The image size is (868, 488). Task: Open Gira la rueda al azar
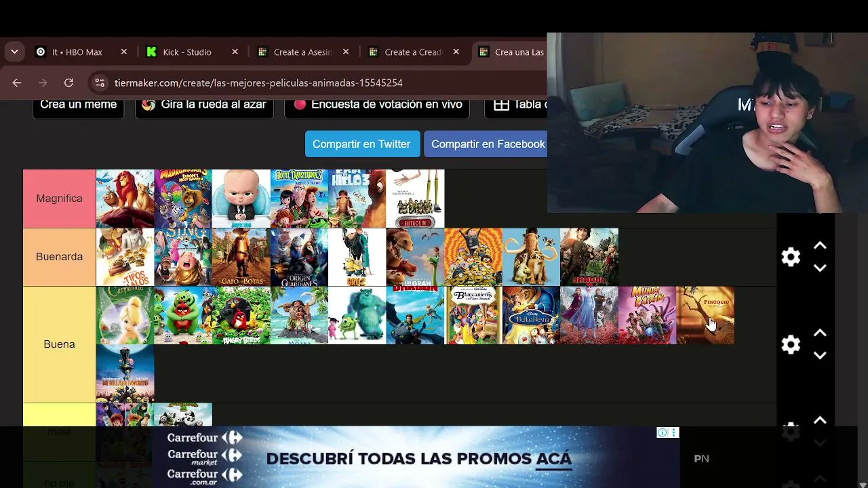pos(204,106)
